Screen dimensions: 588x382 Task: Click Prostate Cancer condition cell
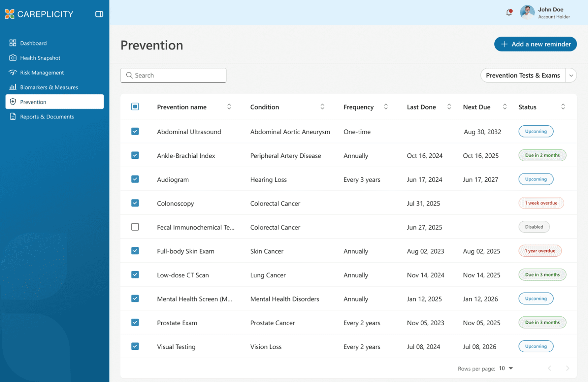pyautogui.click(x=273, y=323)
